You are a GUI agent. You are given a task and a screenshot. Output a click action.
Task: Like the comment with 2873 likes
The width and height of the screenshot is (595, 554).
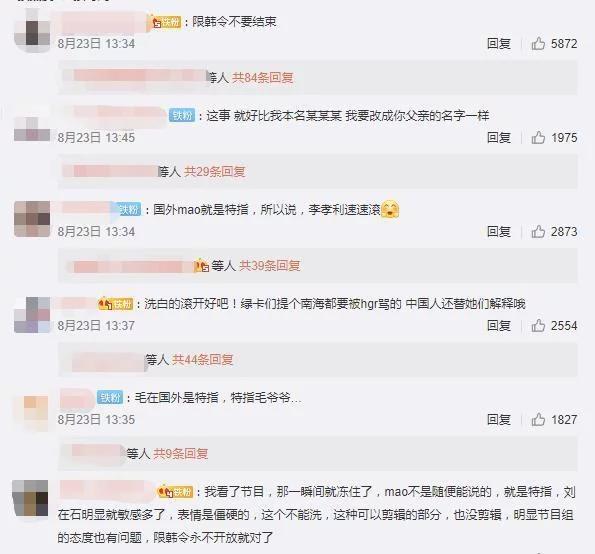click(x=538, y=231)
